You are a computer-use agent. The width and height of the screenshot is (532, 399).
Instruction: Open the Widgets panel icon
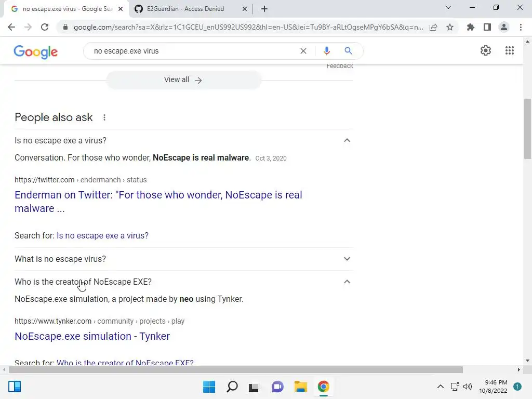point(15,387)
